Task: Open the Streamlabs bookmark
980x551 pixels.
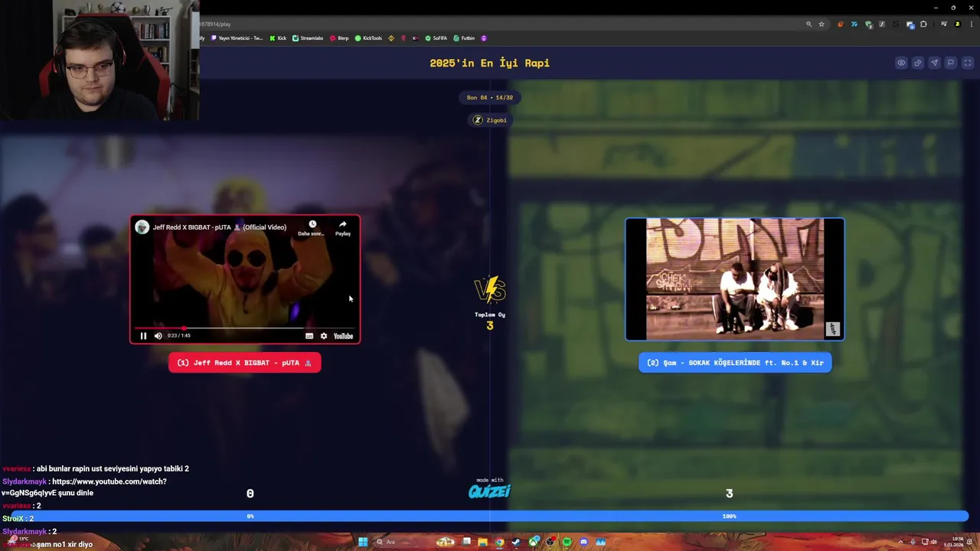Action: pyautogui.click(x=308, y=38)
